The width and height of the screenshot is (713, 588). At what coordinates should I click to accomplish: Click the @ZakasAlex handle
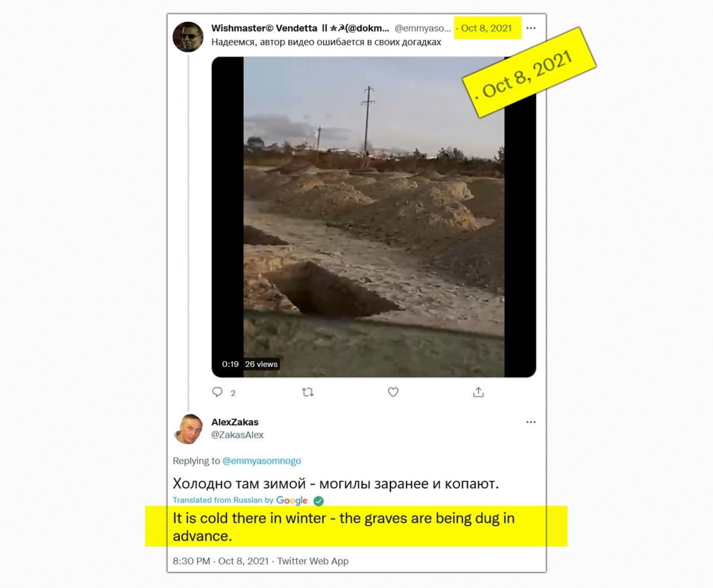pos(238,435)
